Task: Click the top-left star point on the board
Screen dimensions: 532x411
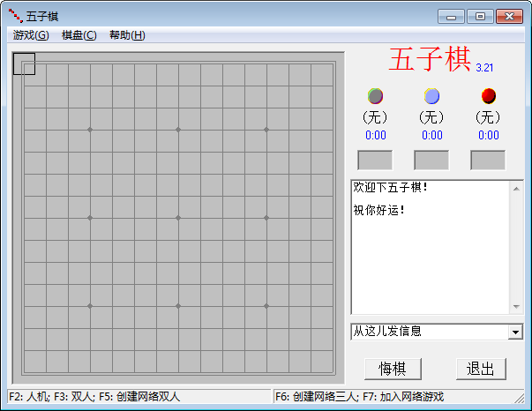Action: (90, 130)
